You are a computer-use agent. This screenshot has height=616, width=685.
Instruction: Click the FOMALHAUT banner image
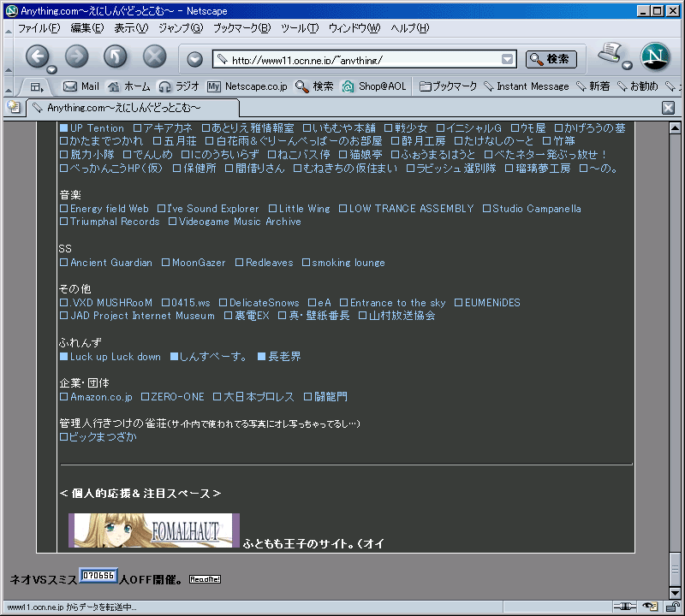pyautogui.click(x=154, y=530)
